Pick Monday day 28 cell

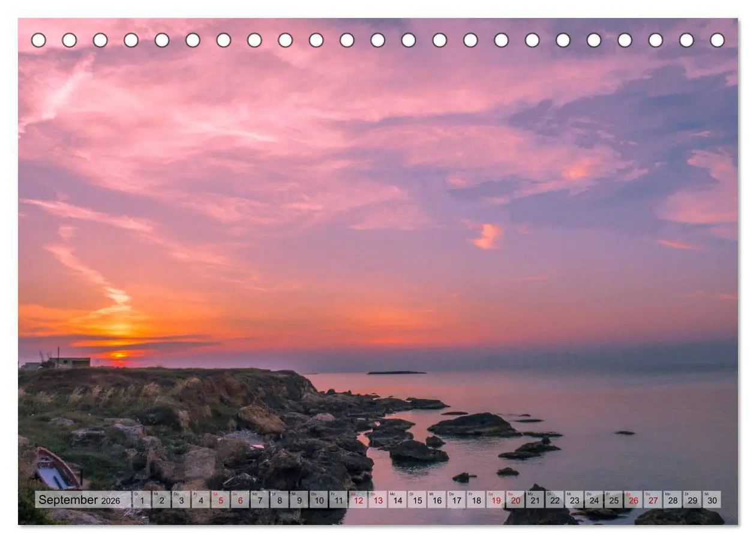pyautogui.click(x=673, y=500)
